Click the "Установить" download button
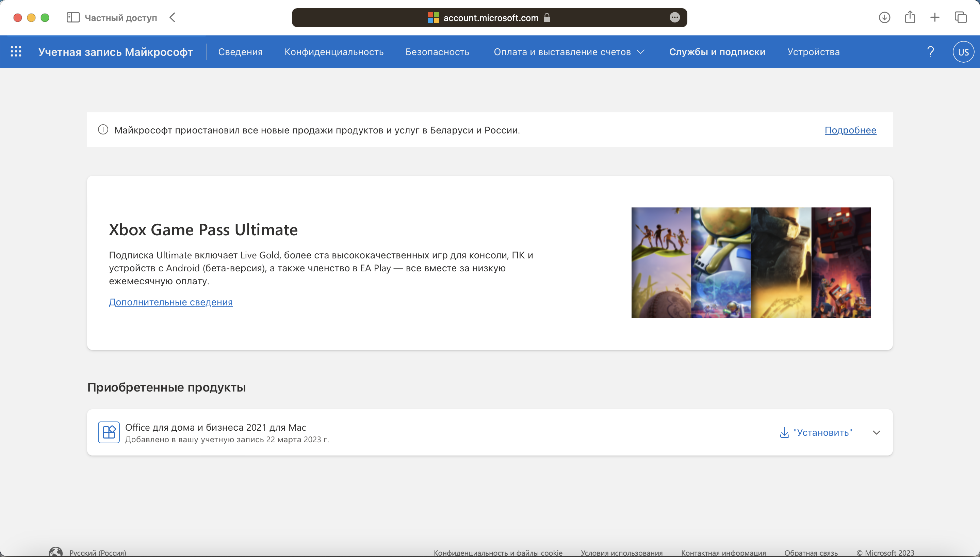 coord(816,433)
